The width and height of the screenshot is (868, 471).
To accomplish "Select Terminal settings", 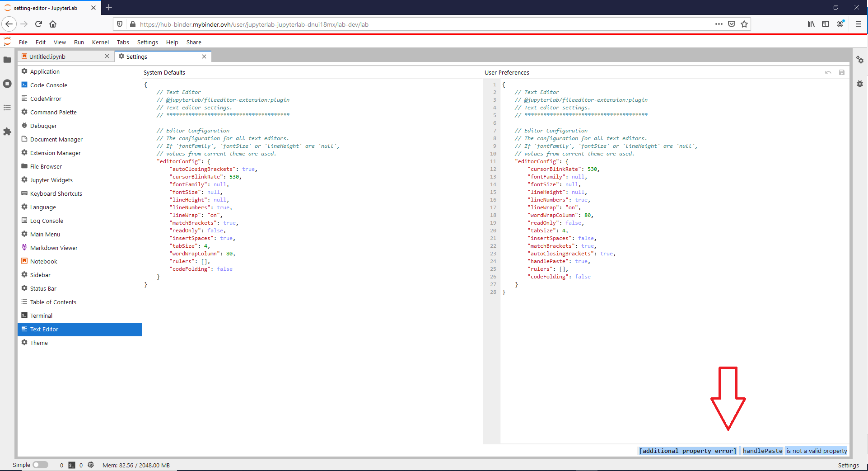I will (x=79, y=316).
